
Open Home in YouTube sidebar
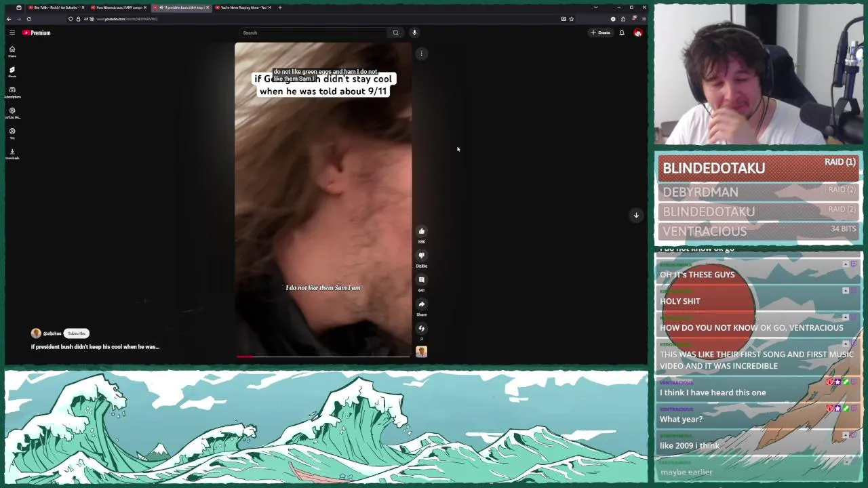(12, 52)
